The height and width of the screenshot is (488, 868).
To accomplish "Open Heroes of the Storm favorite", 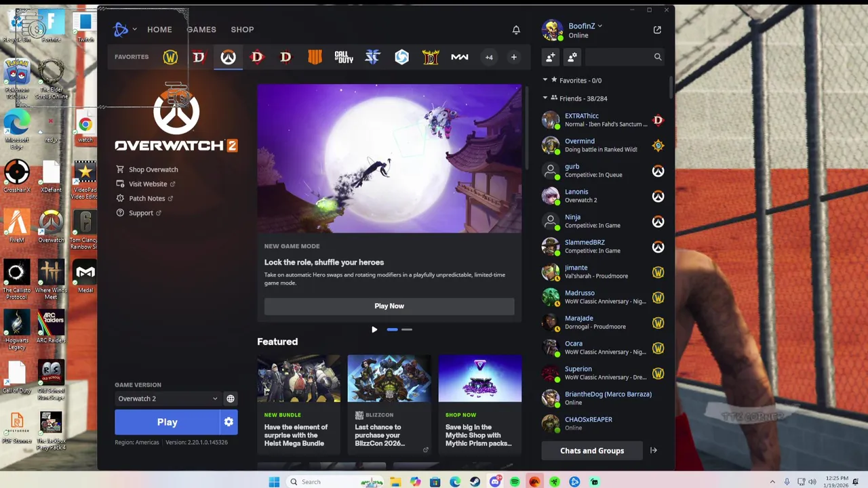I will click(401, 58).
